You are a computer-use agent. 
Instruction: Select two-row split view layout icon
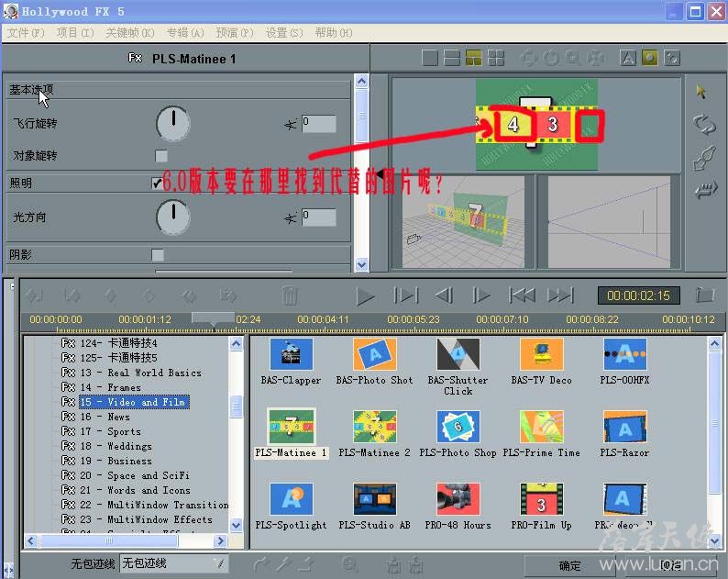pyautogui.click(x=452, y=58)
